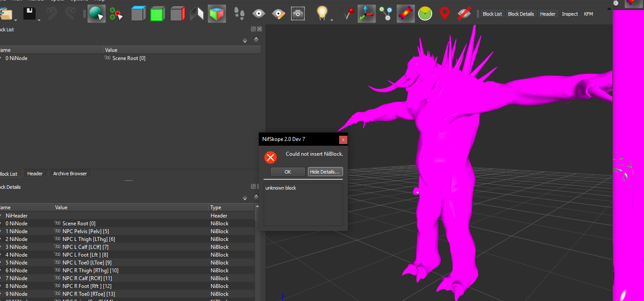Close the Block Details panel

pos(259,187)
